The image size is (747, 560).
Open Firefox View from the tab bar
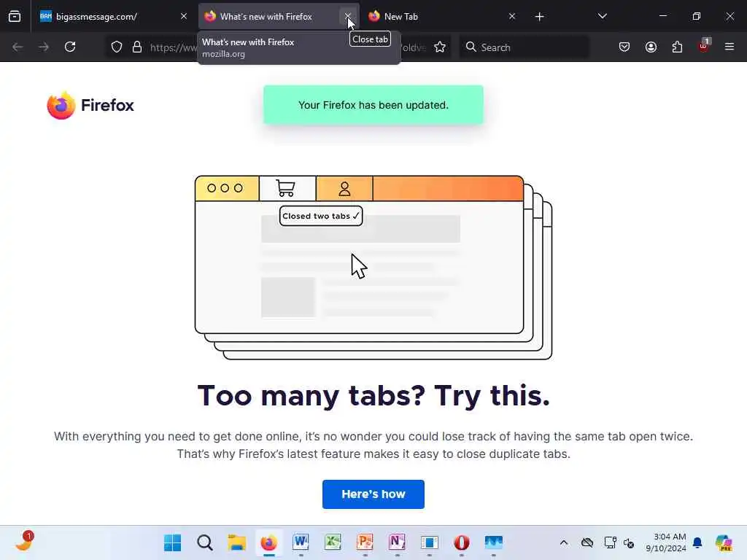(15, 17)
